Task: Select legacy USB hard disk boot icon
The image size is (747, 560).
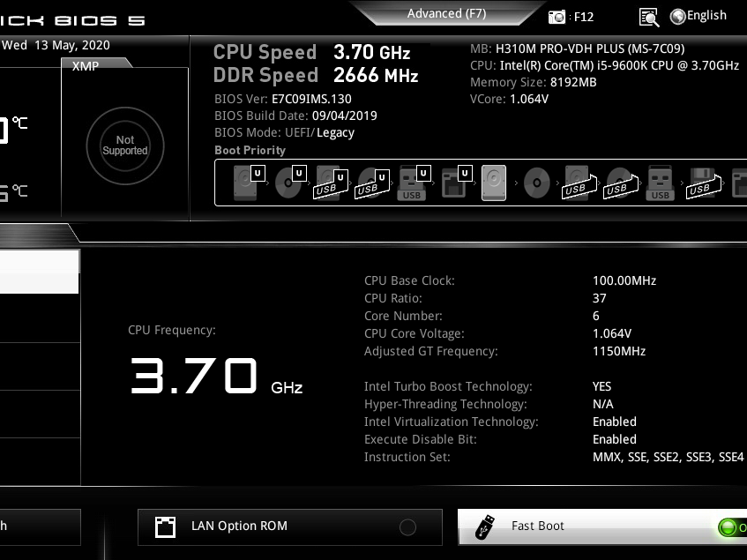Action: (579, 183)
